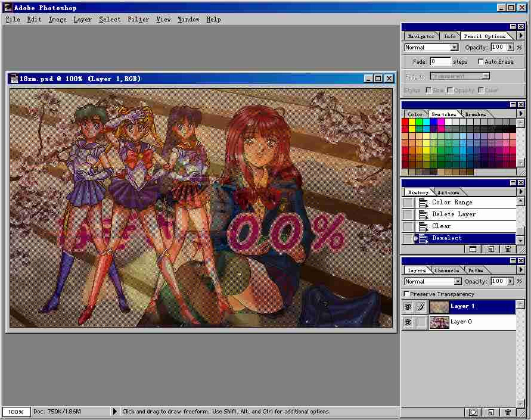Open the status bar info popup arrow

coord(114,412)
